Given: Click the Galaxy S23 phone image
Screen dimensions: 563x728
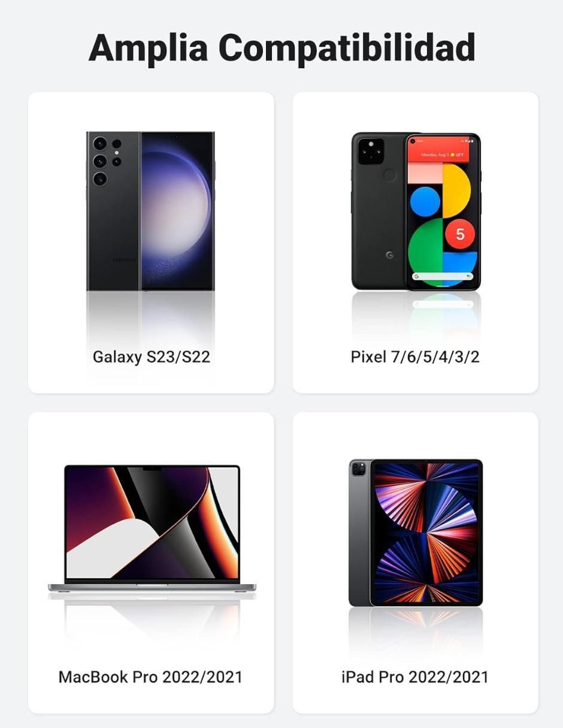Looking at the screenshot, I should coord(150,211).
